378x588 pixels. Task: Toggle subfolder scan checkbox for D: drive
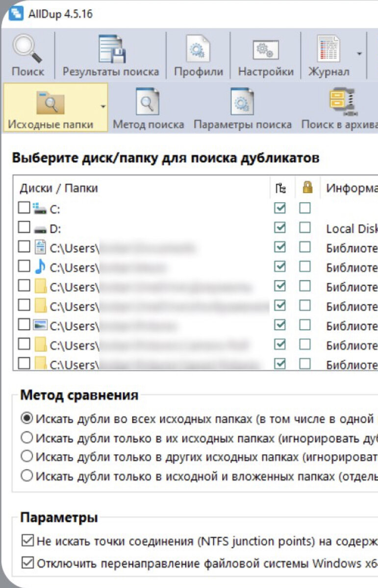(280, 228)
